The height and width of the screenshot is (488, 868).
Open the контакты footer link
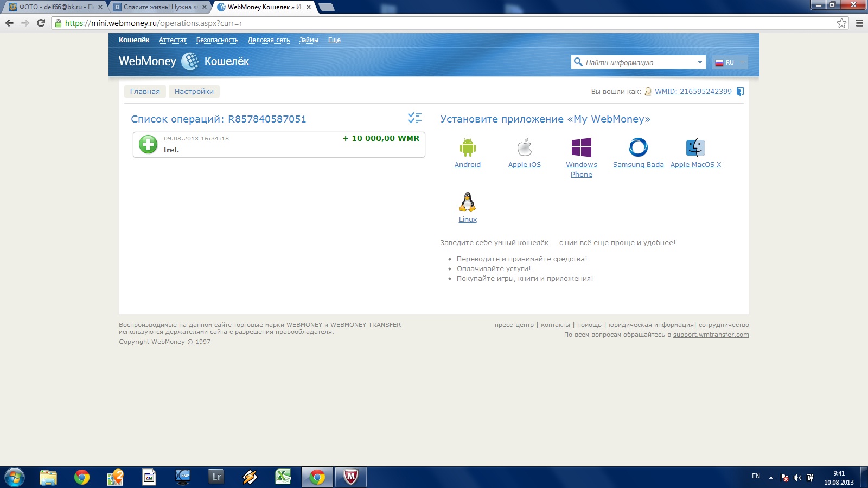556,325
